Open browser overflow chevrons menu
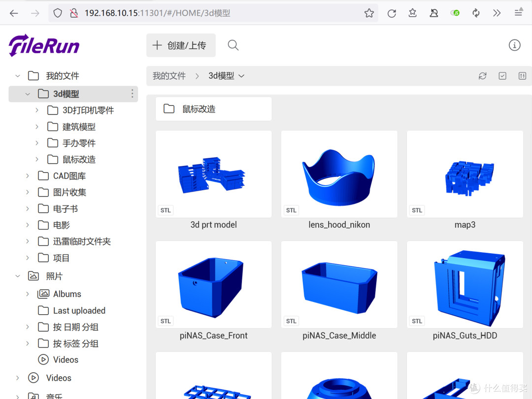Screen dimensions: 532x399 click(497, 13)
